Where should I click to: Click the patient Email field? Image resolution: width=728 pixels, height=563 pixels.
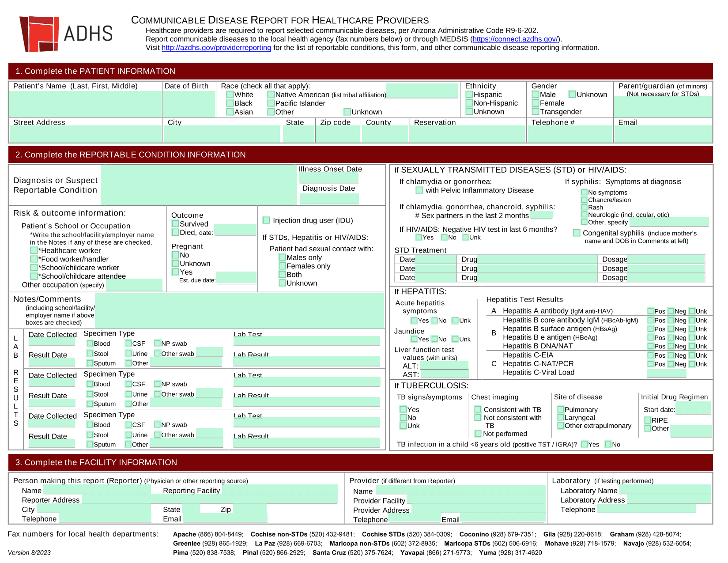coord(663,134)
